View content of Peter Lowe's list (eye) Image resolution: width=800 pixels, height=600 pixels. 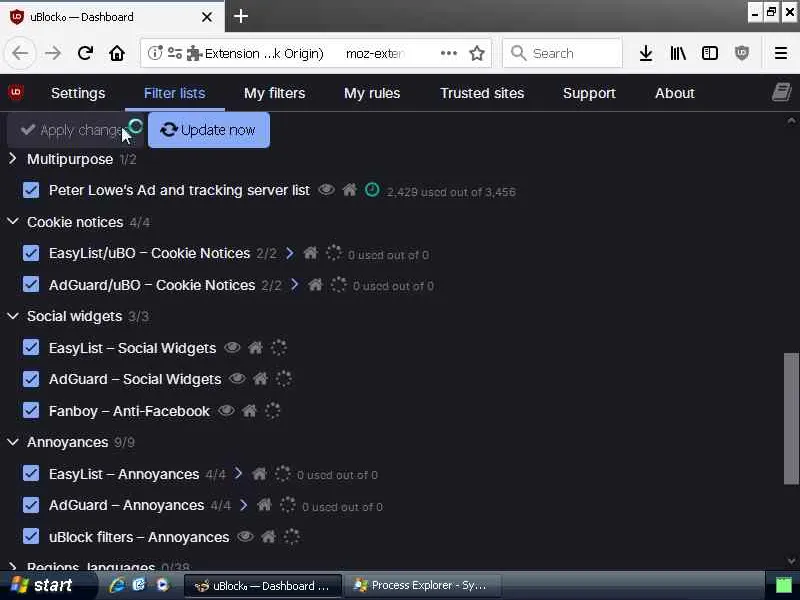pos(327,190)
